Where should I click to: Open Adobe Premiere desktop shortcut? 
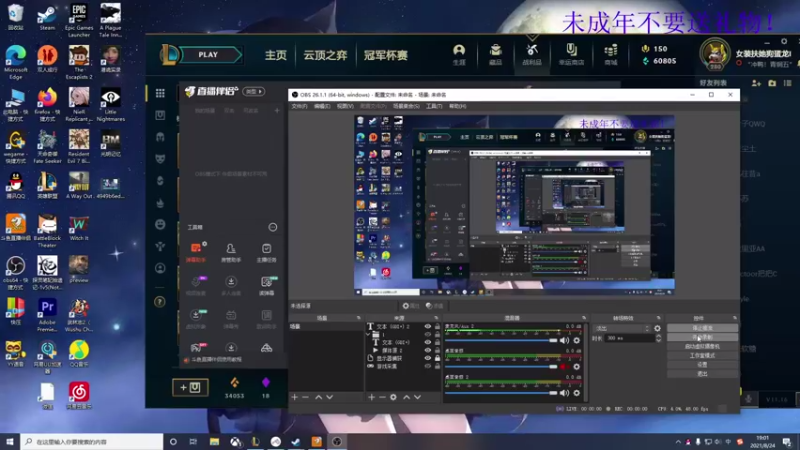47,315
